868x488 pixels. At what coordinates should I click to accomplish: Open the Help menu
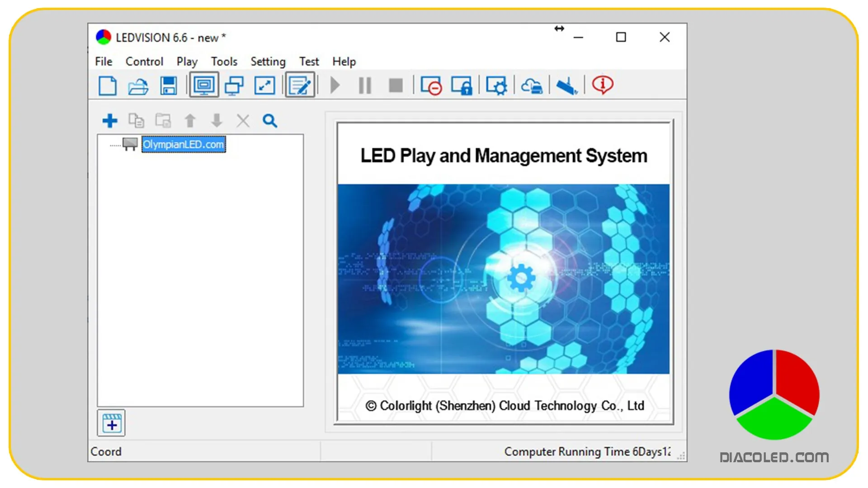click(x=344, y=61)
